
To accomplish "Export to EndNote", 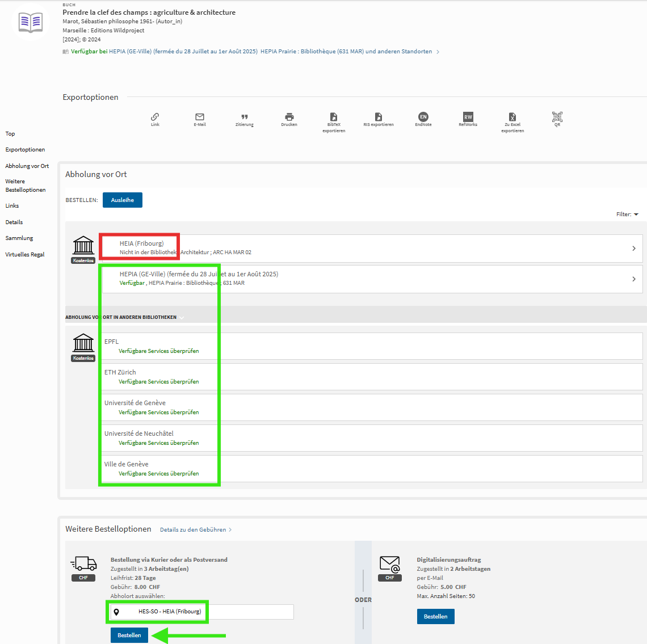I will coord(423,117).
